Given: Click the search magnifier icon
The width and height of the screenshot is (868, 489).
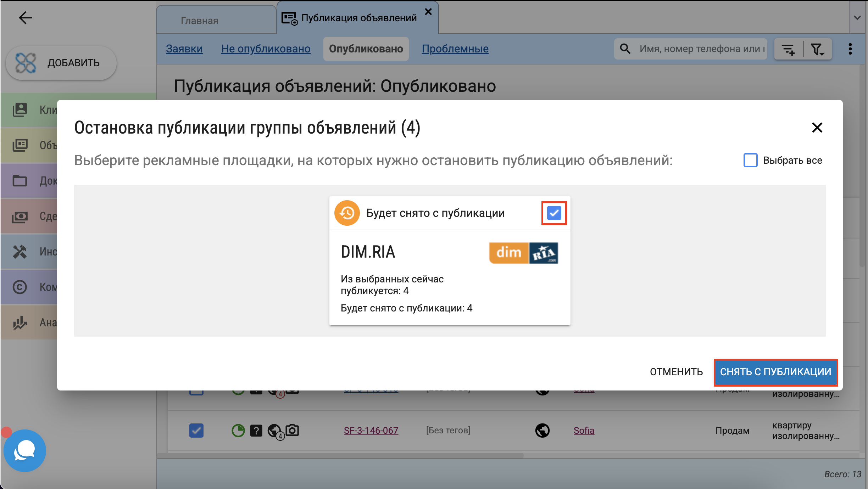Looking at the screenshot, I should click(x=625, y=49).
